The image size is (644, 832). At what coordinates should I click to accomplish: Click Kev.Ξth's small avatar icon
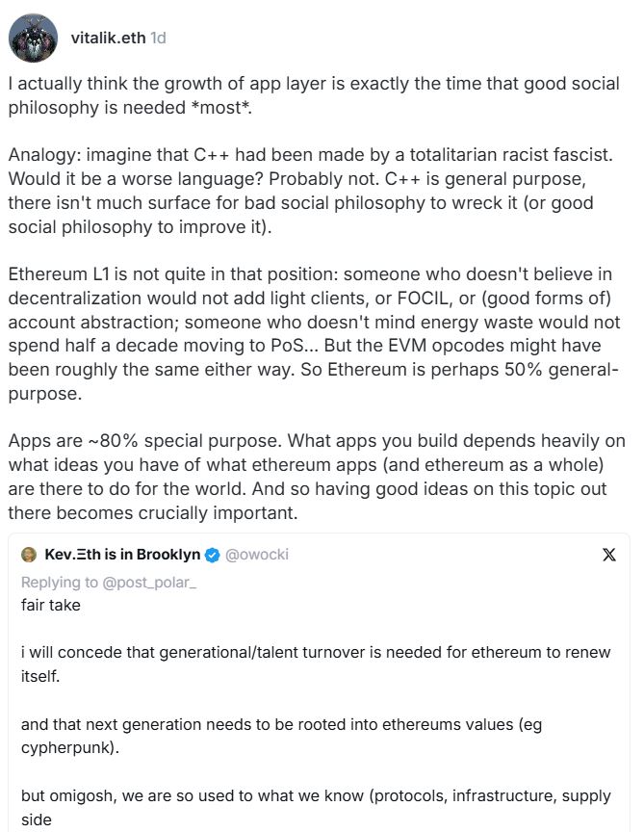[29, 555]
